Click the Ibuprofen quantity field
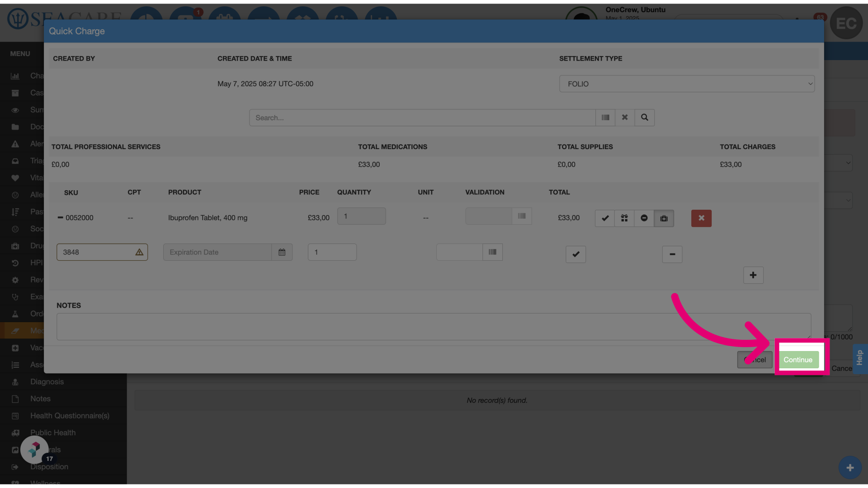 point(361,216)
